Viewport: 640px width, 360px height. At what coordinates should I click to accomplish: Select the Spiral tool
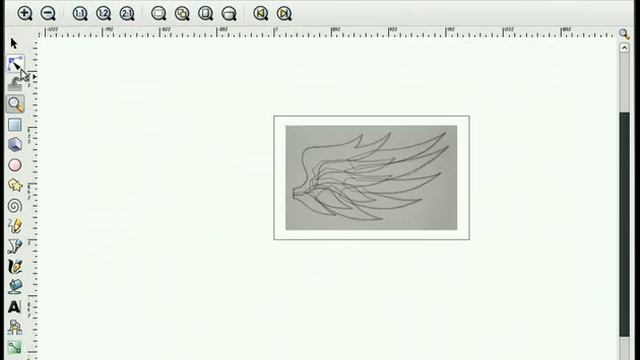(x=15, y=206)
